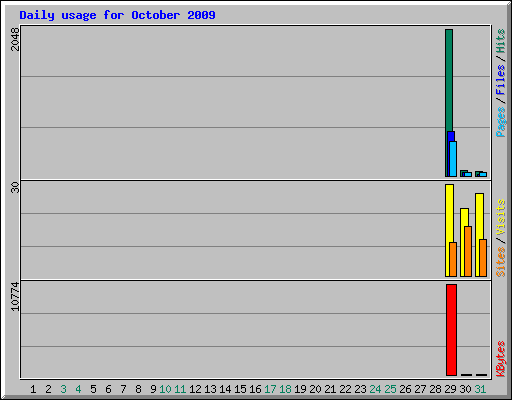Click green day label 10

point(165,389)
